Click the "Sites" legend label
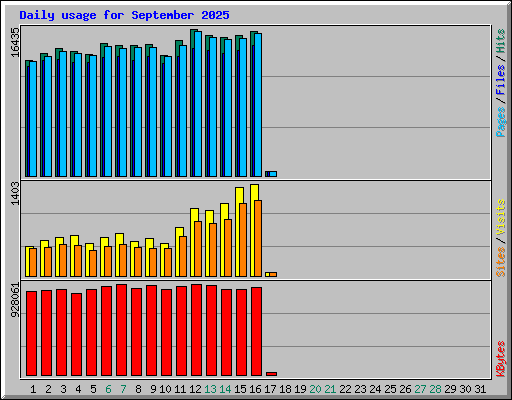Viewport: 512px width, 400px height. pos(500,262)
